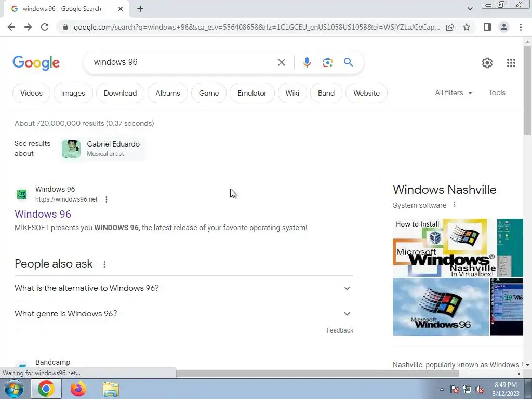Go to the Google logo homepage
The height and width of the screenshot is (399, 532).
36,63
